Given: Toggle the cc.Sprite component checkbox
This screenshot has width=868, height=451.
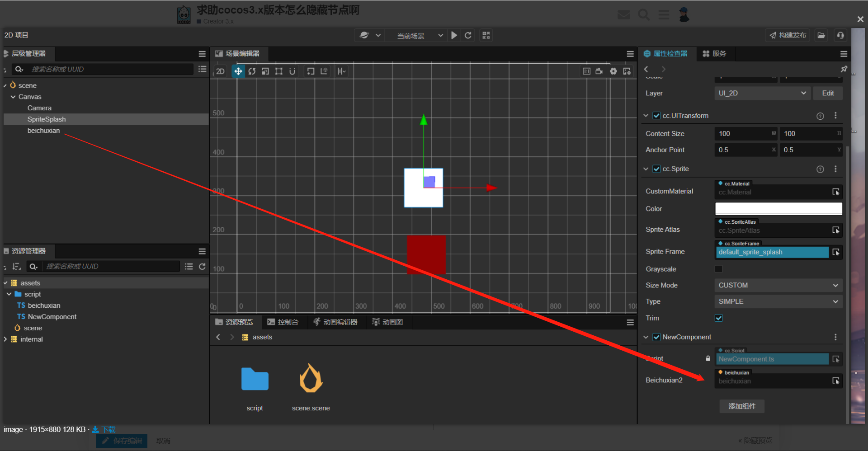Looking at the screenshot, I should [656, 169].
